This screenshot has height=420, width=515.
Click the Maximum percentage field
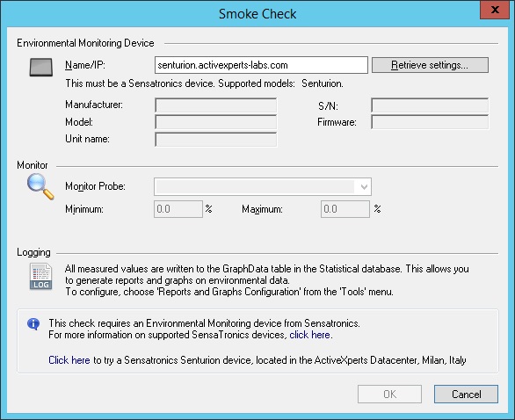[345, 209]
